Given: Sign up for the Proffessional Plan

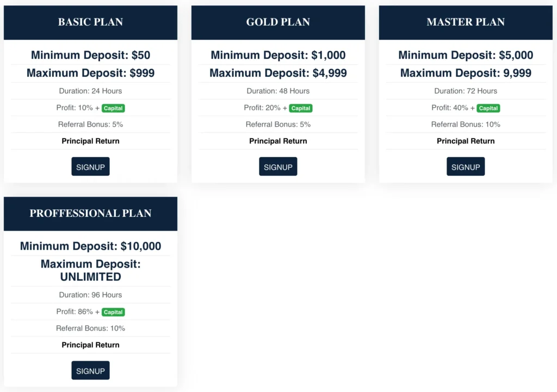Looking at the screenshot, I should (90, 370).
